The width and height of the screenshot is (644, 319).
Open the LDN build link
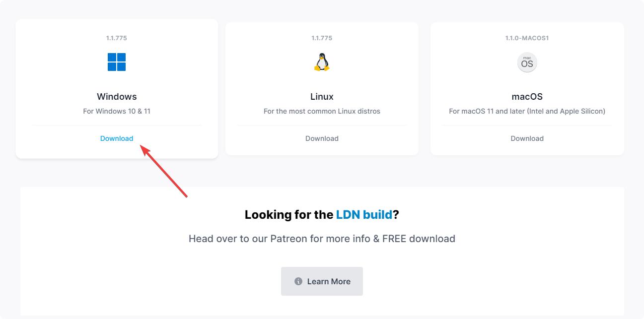click(364, 215)
